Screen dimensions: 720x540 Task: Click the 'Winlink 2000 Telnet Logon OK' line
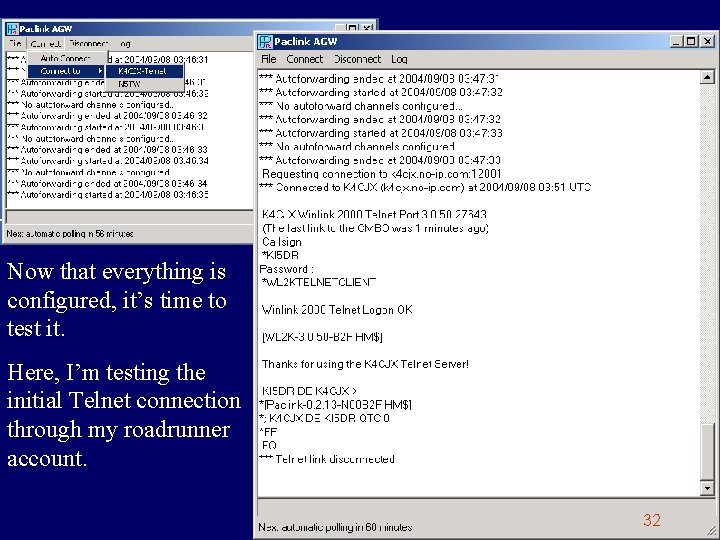(x=337, y=310)
